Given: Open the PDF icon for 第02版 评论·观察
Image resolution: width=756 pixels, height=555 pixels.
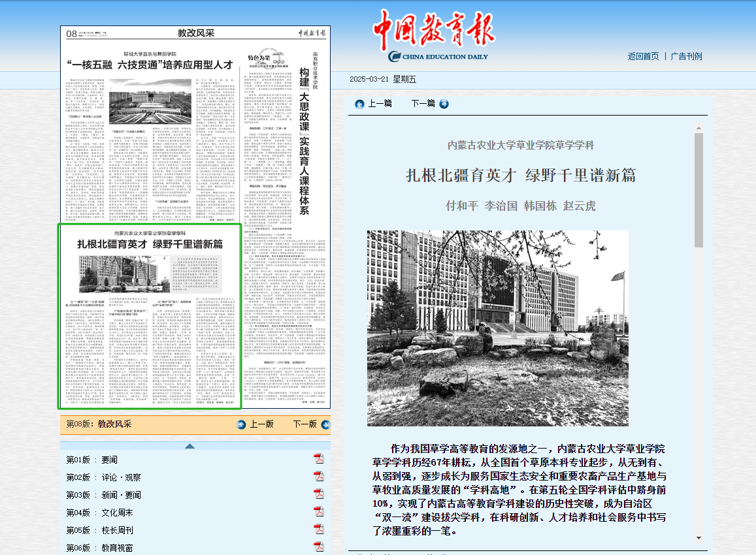Looking at the screenshot, I should [x=319, y=477].
